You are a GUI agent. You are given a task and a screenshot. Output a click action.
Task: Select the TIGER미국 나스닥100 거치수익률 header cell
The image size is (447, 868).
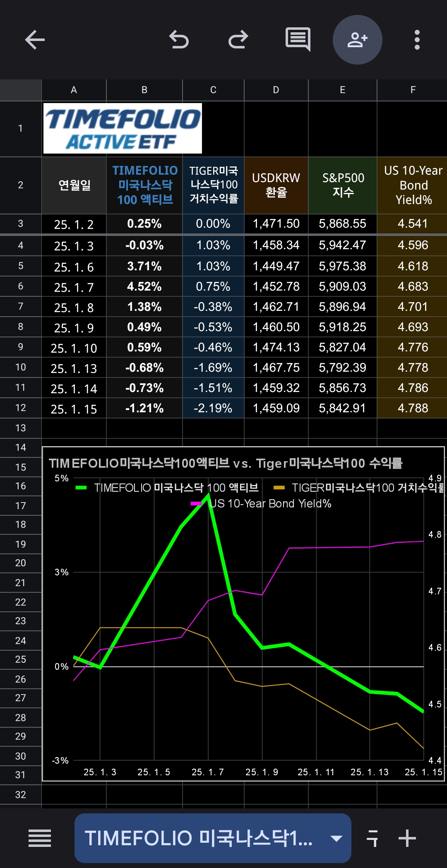click(x=213, y=185)
